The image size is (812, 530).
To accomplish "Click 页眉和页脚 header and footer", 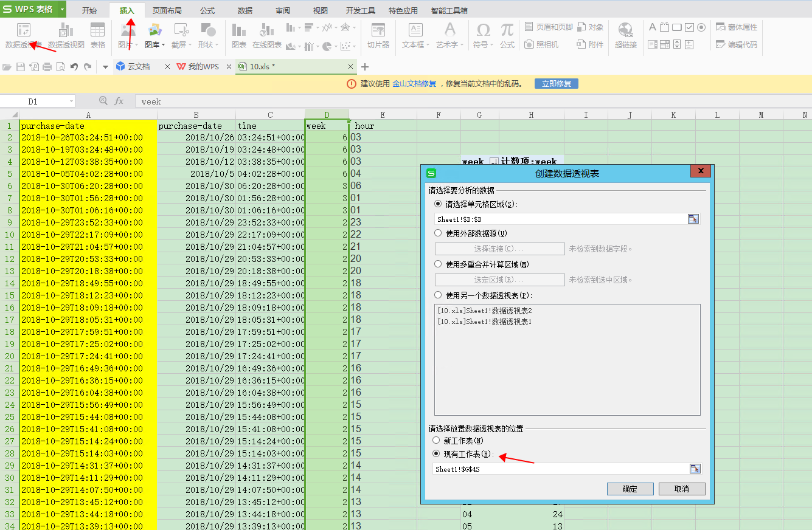I will click(548, 27).
